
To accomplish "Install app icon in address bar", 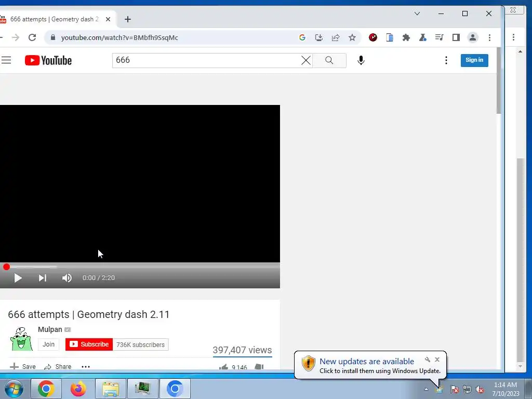I will 319,37.
